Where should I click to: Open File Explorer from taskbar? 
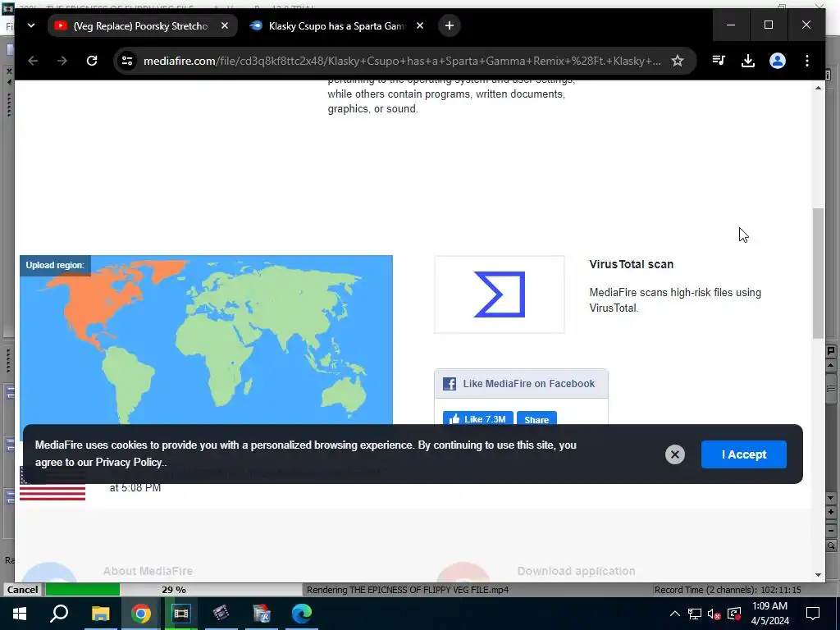[x=100, y=614]
